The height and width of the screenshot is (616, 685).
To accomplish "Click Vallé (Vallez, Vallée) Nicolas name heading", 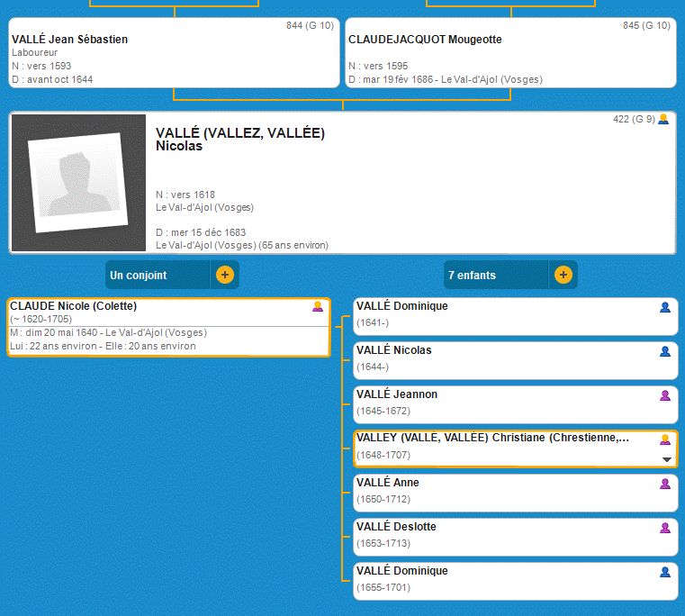I will coord(240,140).
